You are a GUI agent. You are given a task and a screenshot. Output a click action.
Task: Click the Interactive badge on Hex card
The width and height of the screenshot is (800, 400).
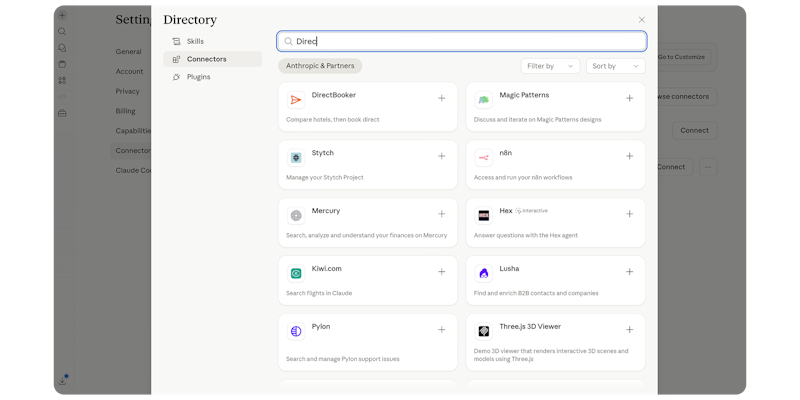pyautogui.click(x=532, y=211)
